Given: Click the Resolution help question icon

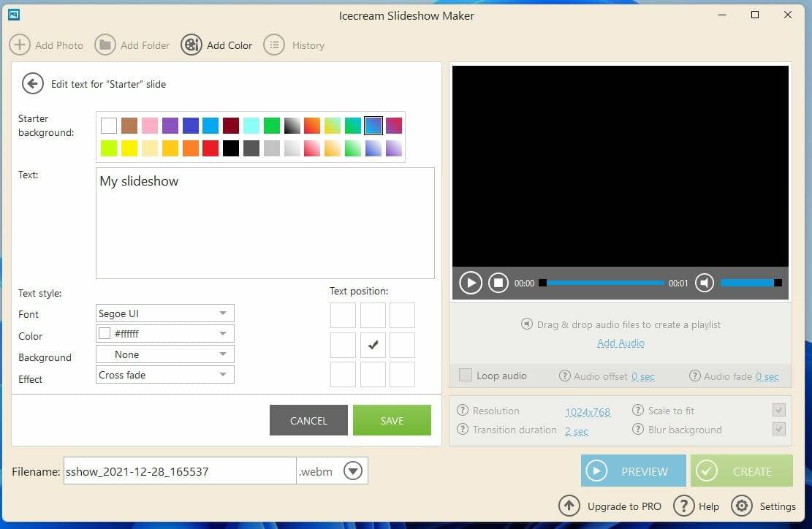Looking at the screenshot, I should point(462,411).
